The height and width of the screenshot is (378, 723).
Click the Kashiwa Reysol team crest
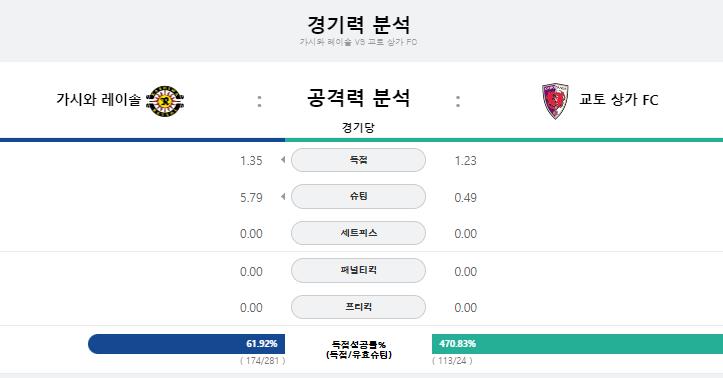point(165,101)
